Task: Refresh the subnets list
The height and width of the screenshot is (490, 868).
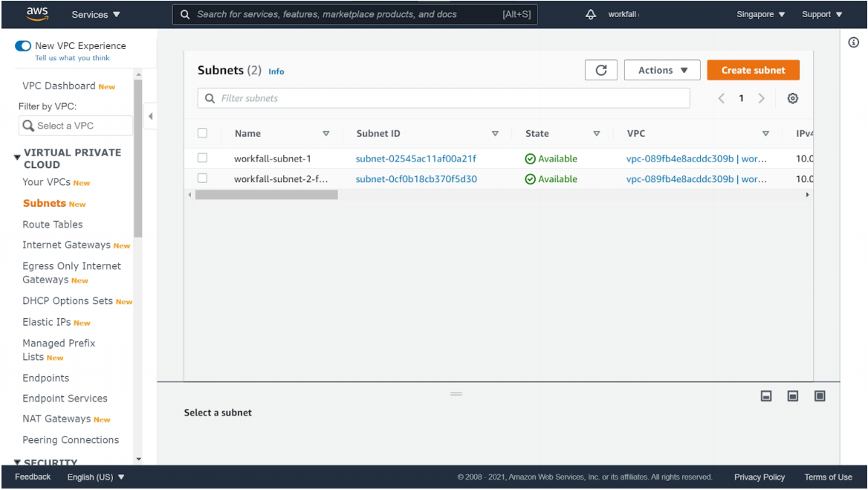Action: (601, 70)
